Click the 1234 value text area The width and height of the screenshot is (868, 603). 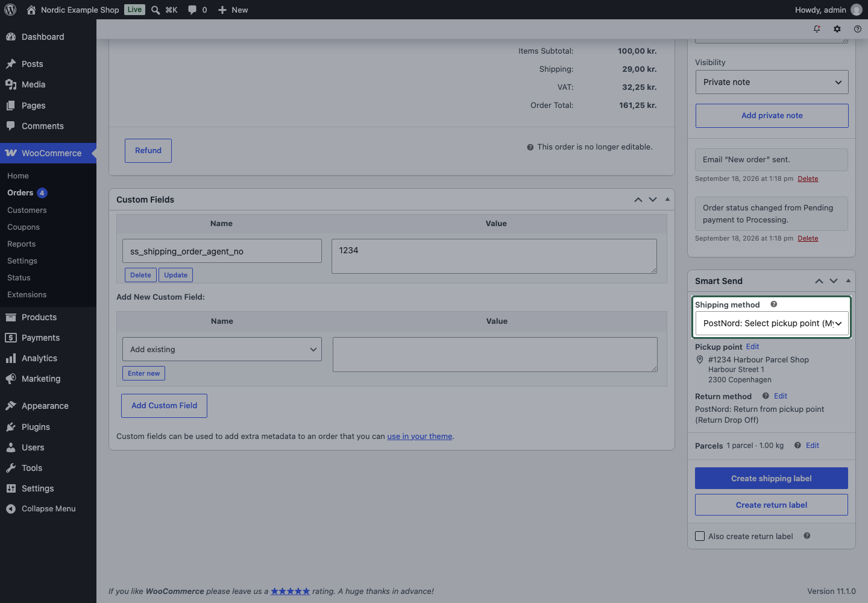[494, 256]
